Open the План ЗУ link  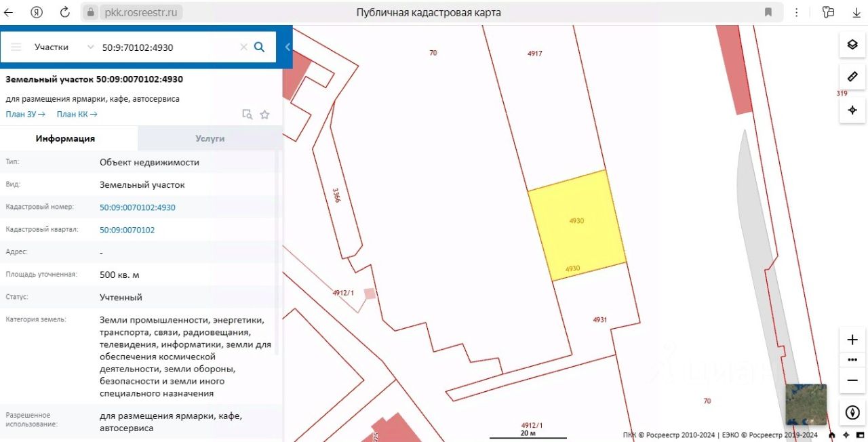(25, 115)
